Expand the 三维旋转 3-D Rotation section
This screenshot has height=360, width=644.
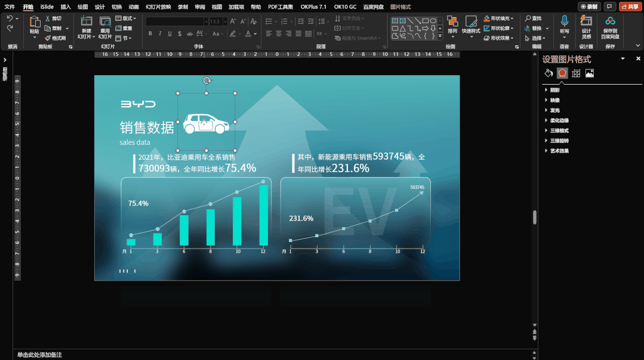556,141
